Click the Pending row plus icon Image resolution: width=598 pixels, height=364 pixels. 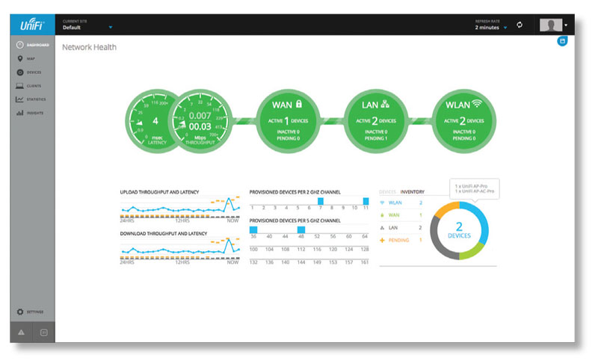tap(382, 240)
